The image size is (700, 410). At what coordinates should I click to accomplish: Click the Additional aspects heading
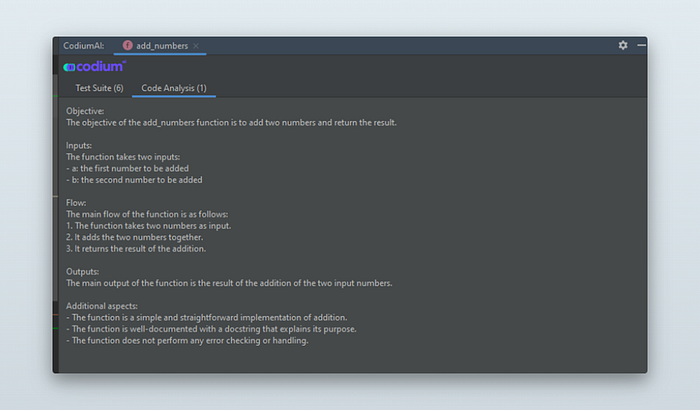[102, 305]
